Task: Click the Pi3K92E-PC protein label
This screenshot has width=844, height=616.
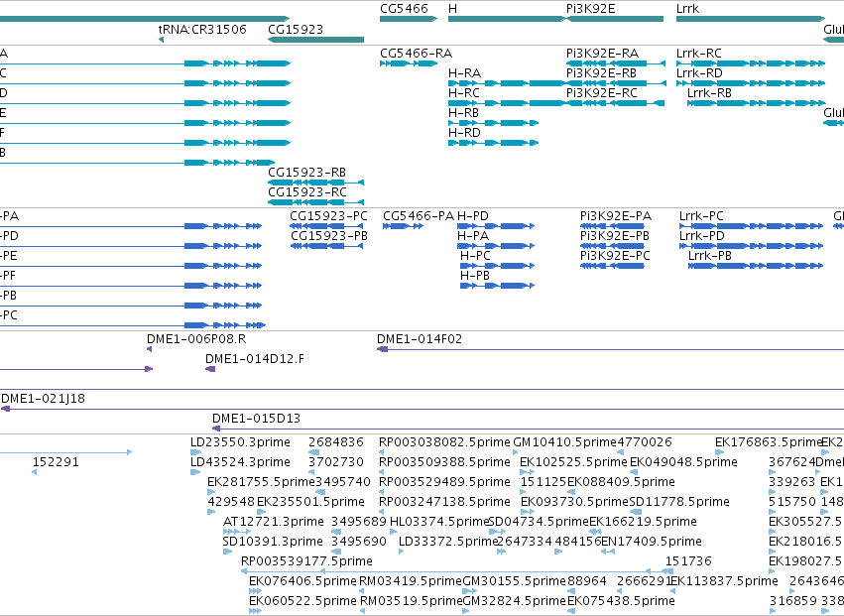Action: pos(615,256)
